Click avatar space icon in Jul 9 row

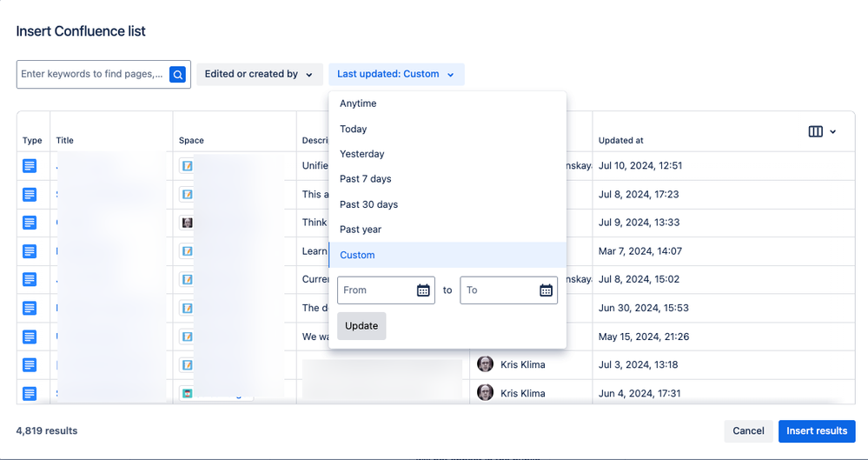(x=187, y=223)
